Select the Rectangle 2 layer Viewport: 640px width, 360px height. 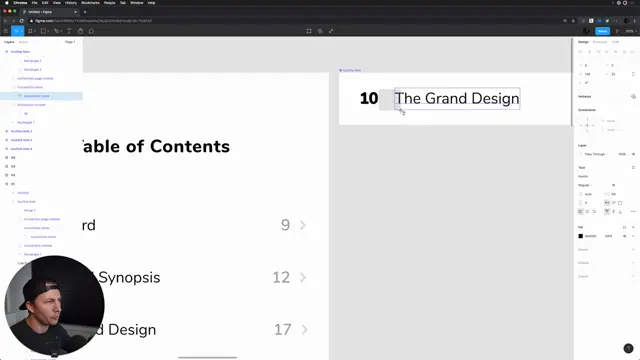tap(33, 61)
